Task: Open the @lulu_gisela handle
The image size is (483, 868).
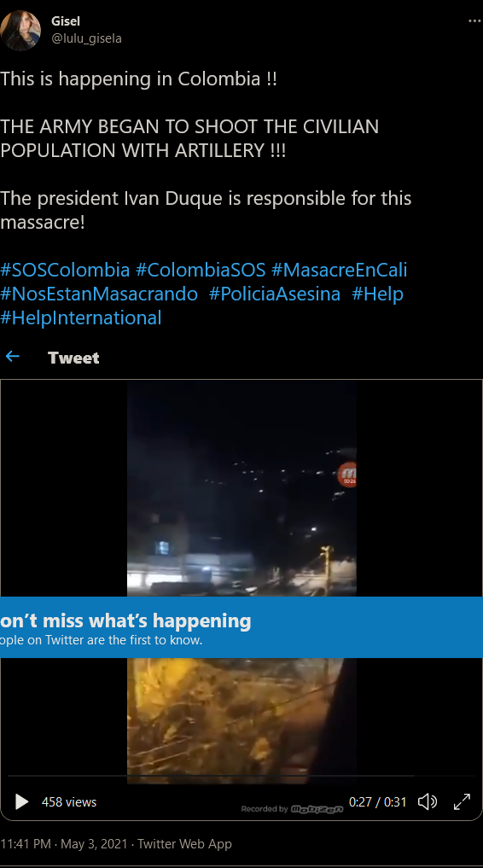Action: tap(86, 38)
